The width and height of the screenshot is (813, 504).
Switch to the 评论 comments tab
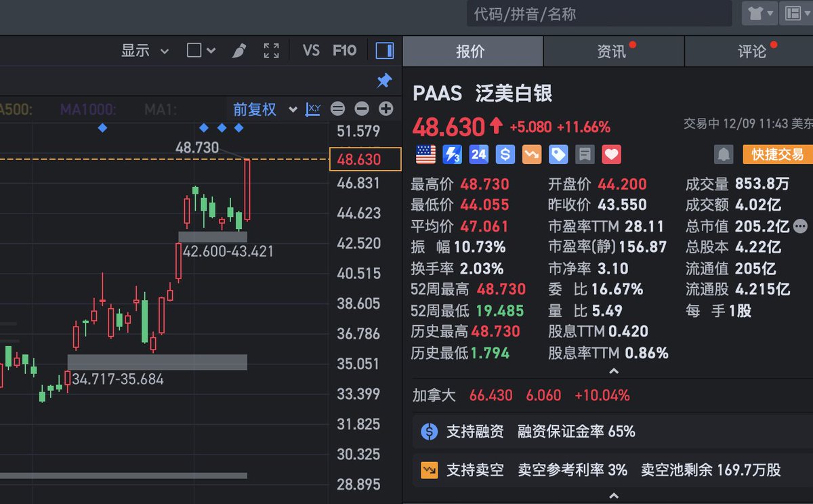[751, 51]
